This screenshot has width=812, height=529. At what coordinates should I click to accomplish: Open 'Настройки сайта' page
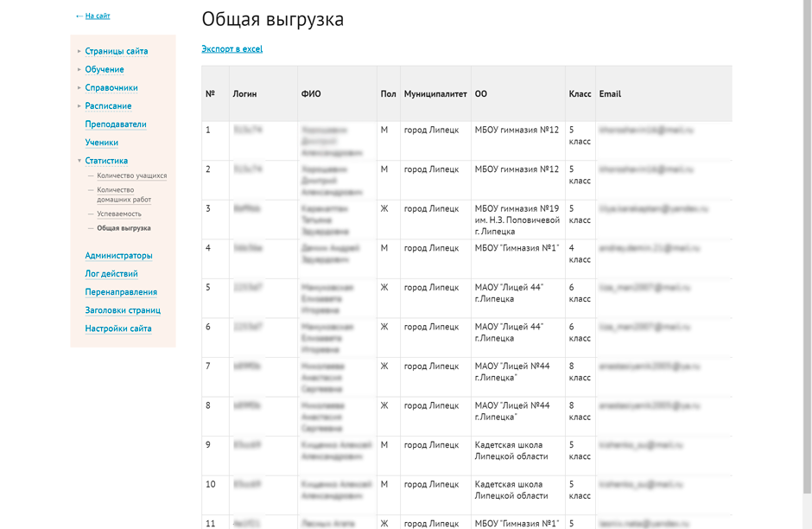point(118,328)
